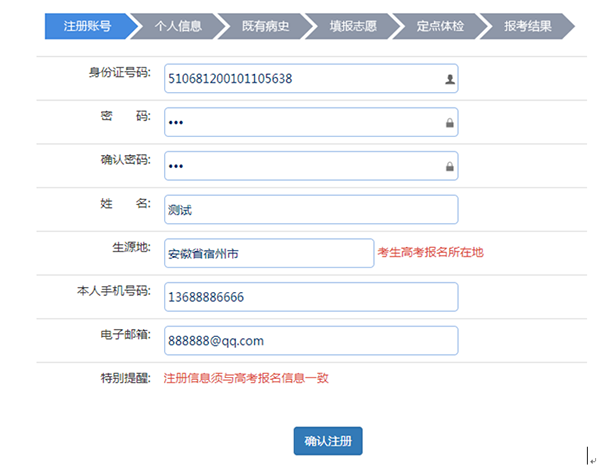Select the 确认密码 input field
Screen dimensions: 600x471
tap(300, 166)
